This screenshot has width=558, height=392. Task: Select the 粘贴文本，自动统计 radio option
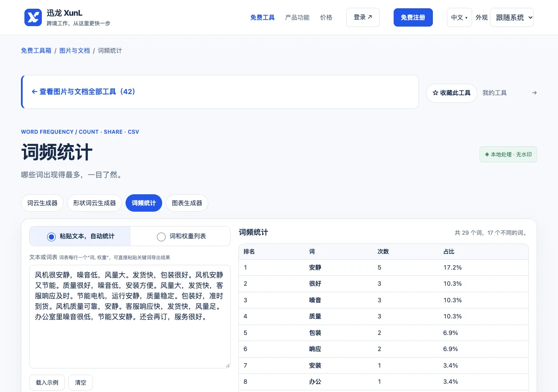click(80, 236)
